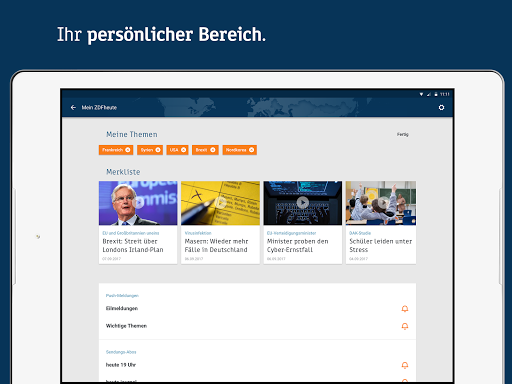
Task: Open article Schüler leiden unter Stress
Action: (381, 245)
